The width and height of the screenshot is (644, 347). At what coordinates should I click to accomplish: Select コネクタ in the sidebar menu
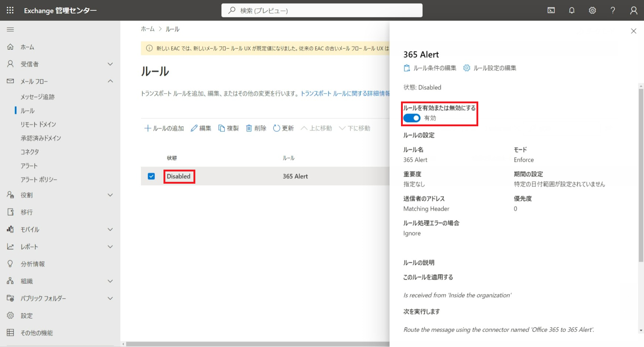click(x=30, y=152)
